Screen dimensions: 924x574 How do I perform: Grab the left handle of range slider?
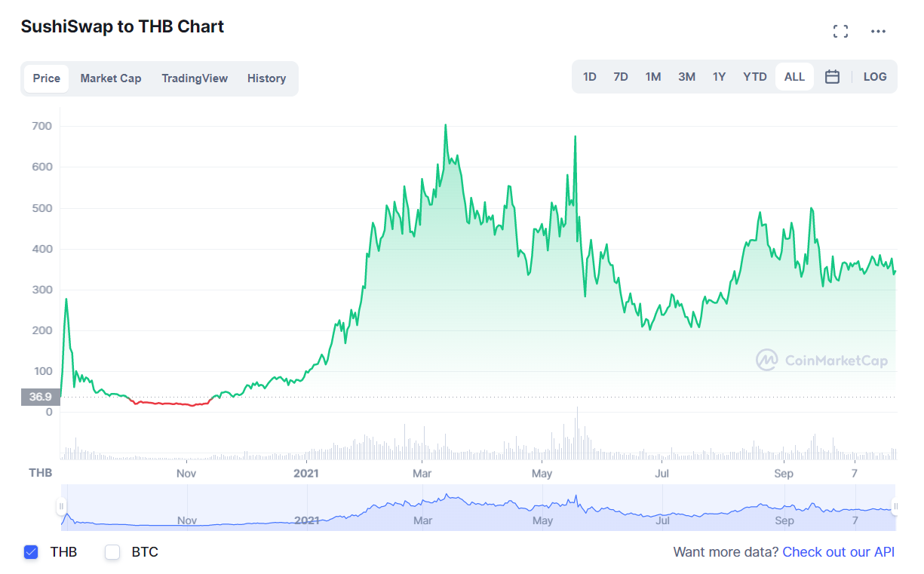(61, 506)
